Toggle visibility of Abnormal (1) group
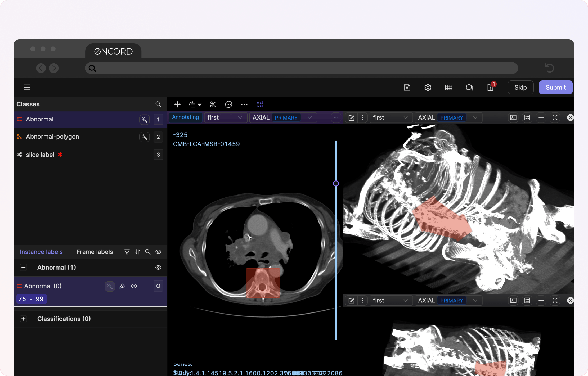The height and width of the screenshot is (376, 588). [158, 268]
